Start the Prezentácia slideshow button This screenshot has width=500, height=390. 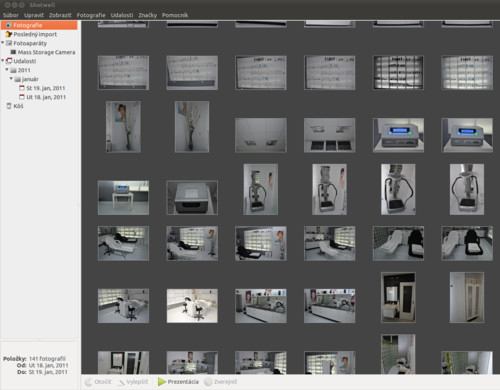[x=178, y=382]
